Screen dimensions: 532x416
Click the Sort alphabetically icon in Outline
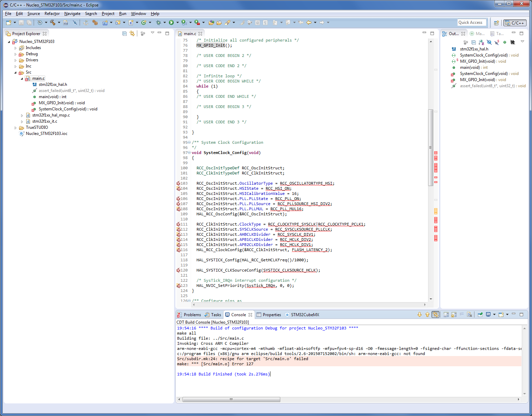coord(481,42)
